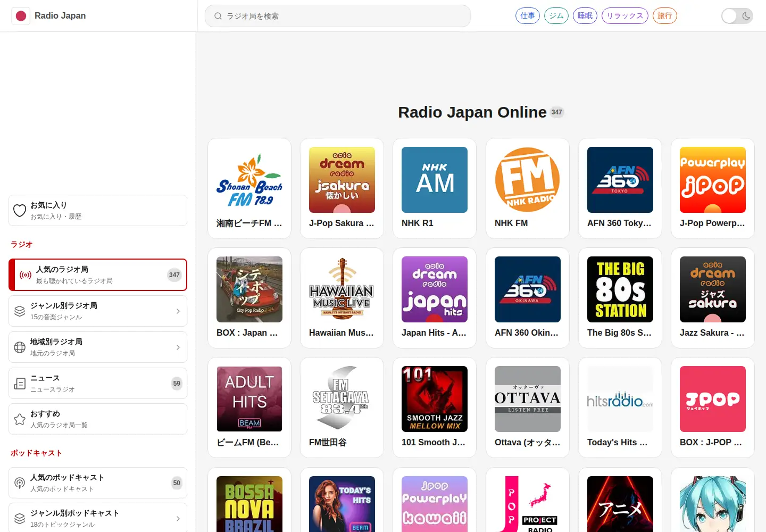Open 人気のポッドキャスト menu item
766x532 pixels.
[98, 483]
